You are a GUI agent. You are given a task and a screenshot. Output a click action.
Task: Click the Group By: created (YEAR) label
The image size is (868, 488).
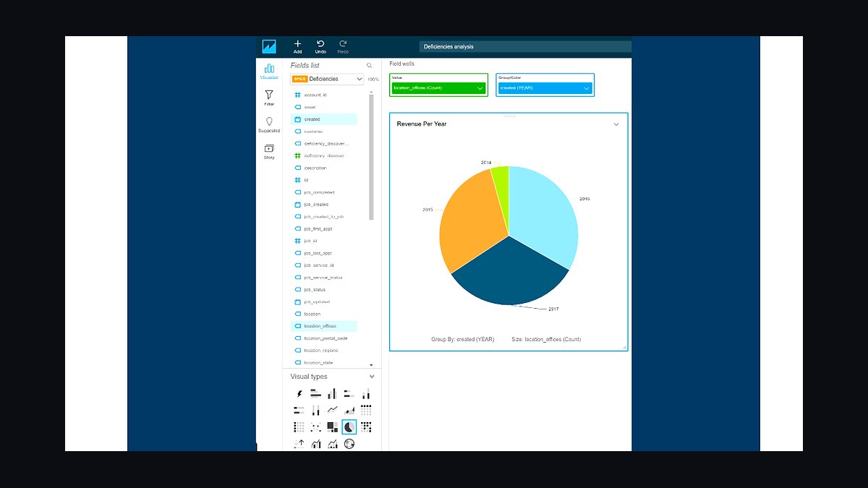tap(463, 339)
